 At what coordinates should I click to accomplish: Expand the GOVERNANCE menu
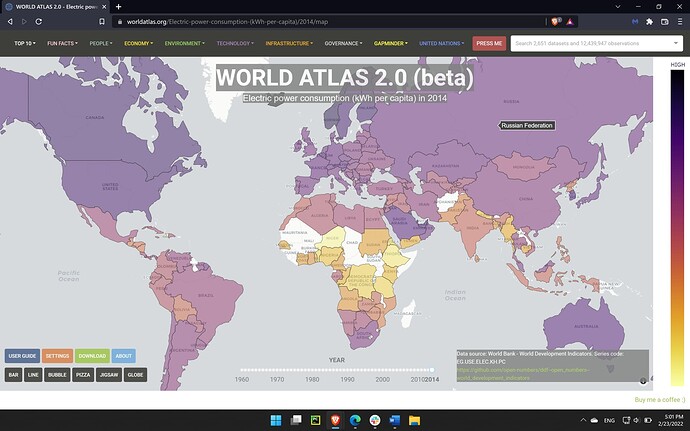tap(343, 43)
